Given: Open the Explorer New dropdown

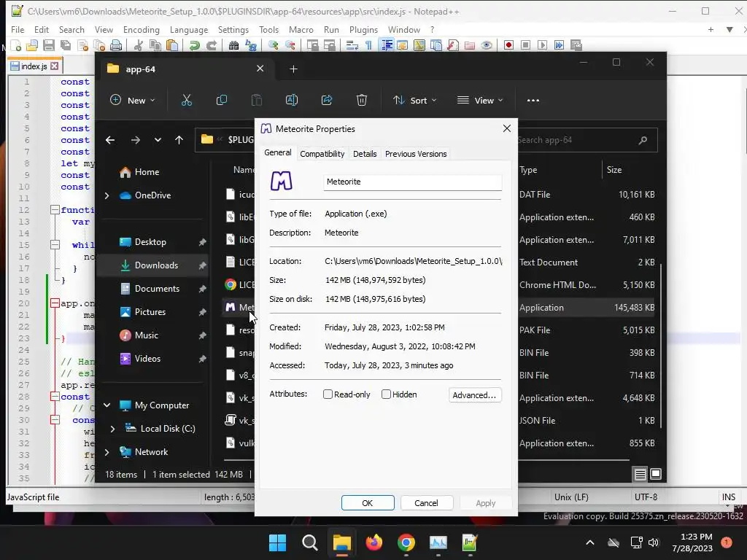Looking at the screenshot, I should point(133,101).
